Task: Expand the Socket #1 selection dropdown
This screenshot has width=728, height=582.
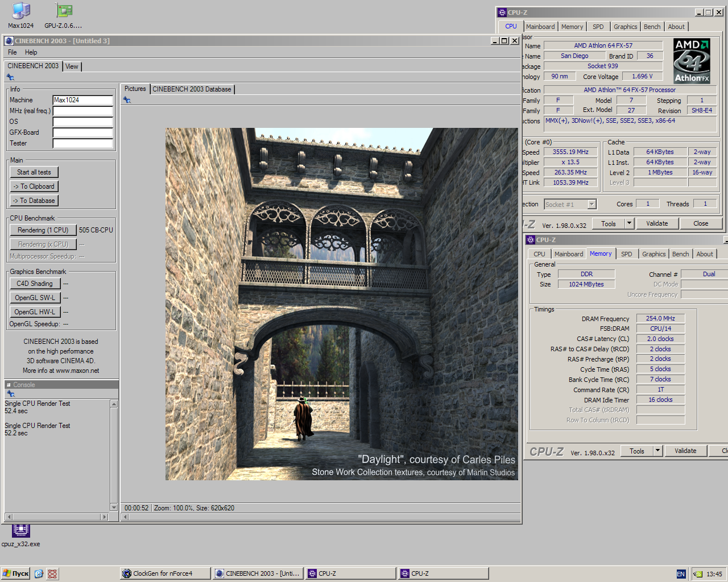Action: point(592,204)
